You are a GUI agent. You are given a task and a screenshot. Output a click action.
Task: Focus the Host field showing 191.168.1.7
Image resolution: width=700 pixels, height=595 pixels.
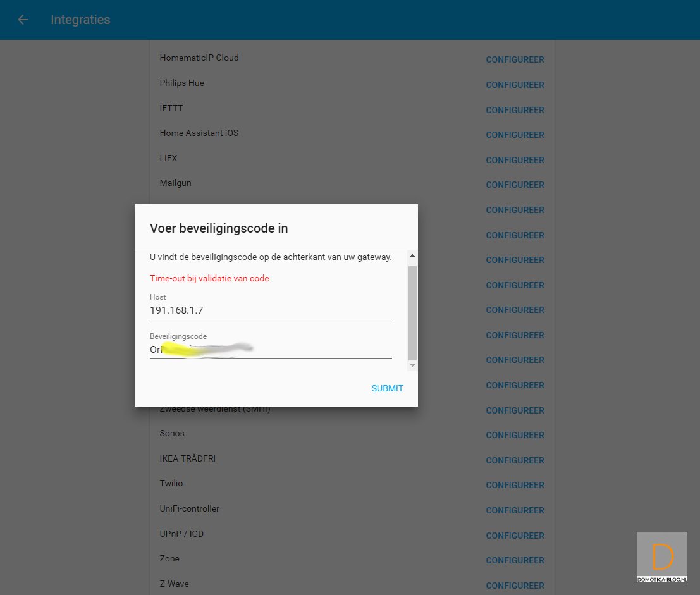click(271, 310)
